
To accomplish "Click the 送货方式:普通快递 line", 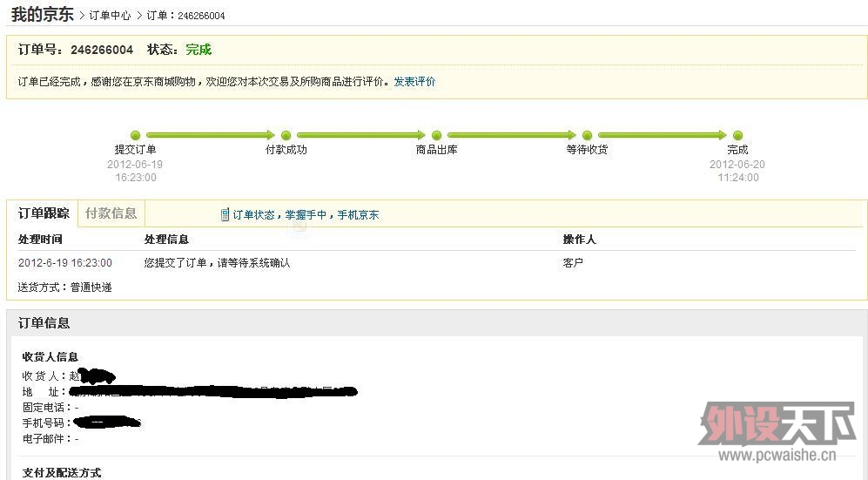I will tap(64, 287).
